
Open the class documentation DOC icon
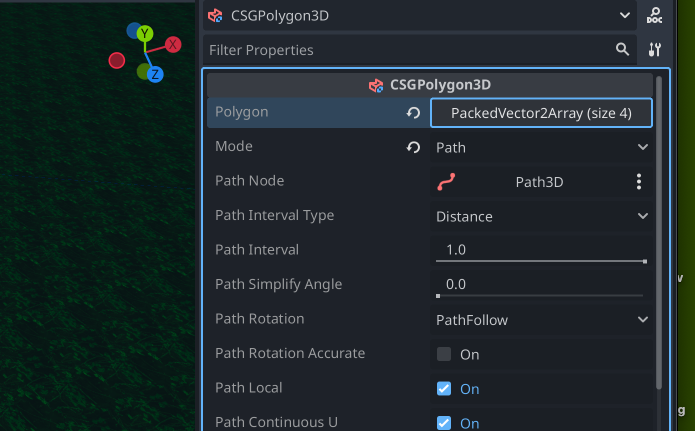coord(654,16)
